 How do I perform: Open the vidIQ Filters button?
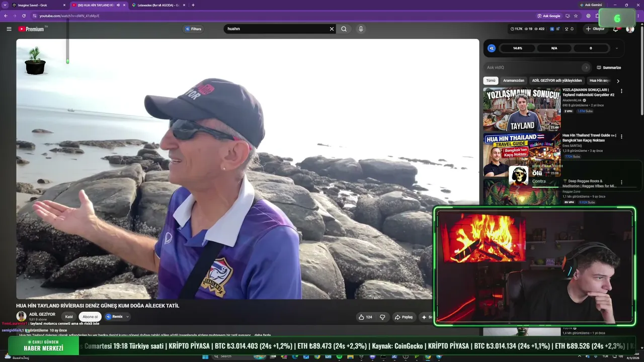(193, 29)
